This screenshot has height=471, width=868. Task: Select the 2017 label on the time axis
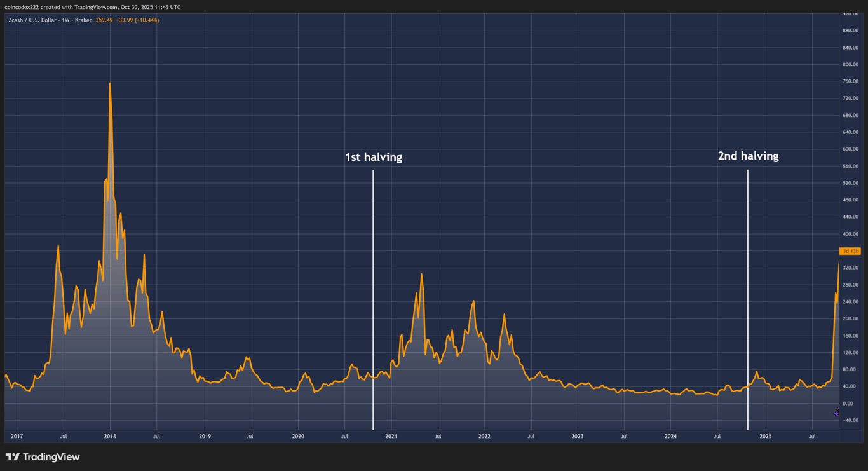click(x=17, y=437)
